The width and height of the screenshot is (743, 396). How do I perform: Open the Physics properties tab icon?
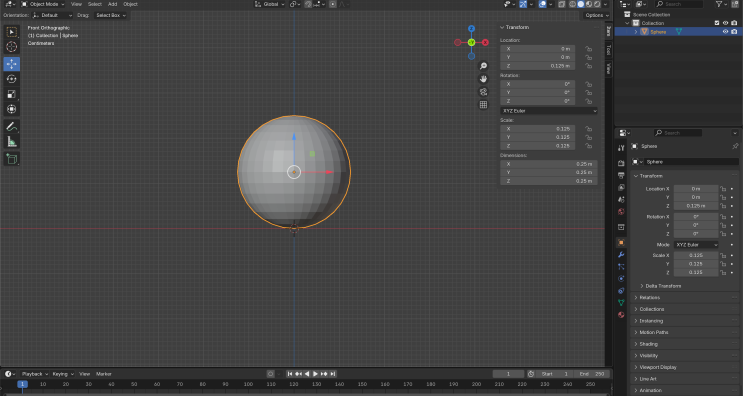621,279
